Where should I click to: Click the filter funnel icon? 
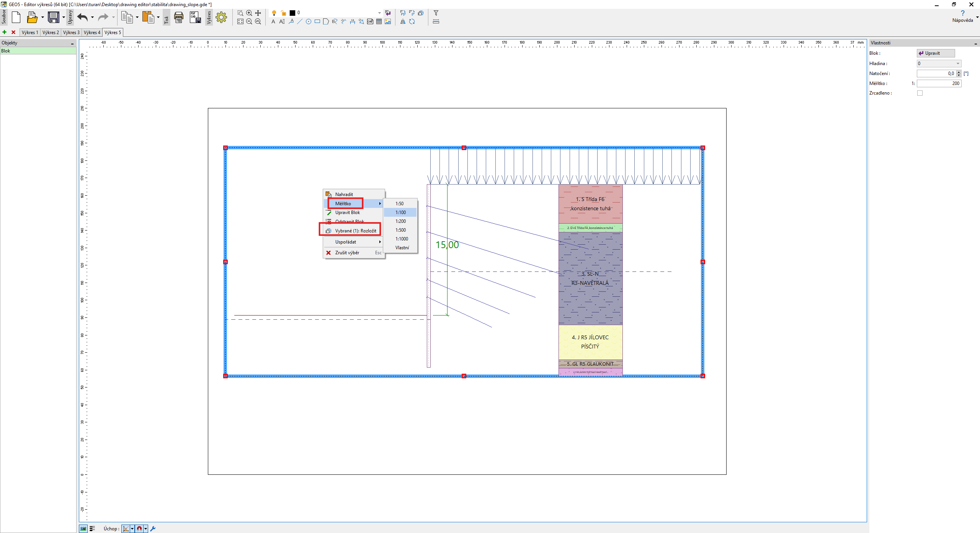click(436, 13)
